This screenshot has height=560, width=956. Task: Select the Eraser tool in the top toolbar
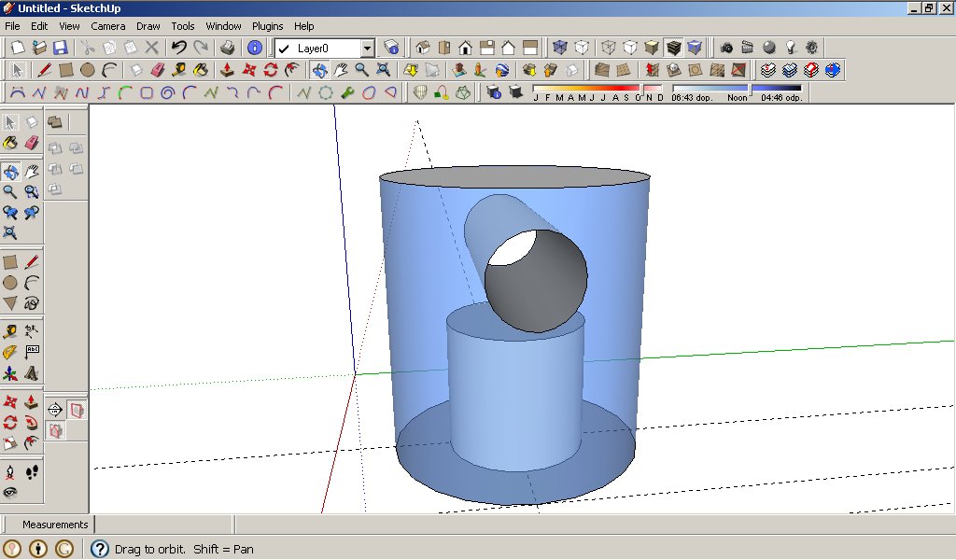click(157, 70)
